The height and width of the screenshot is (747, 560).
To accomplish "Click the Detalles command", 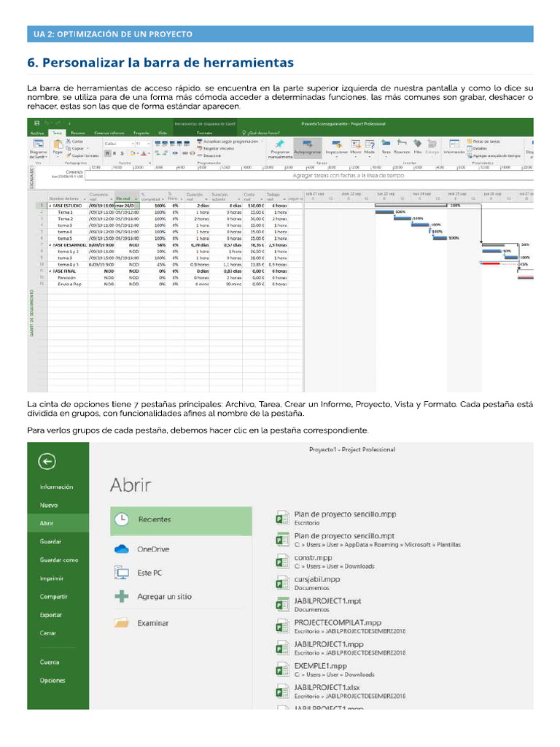I will (x=478, y=148).
